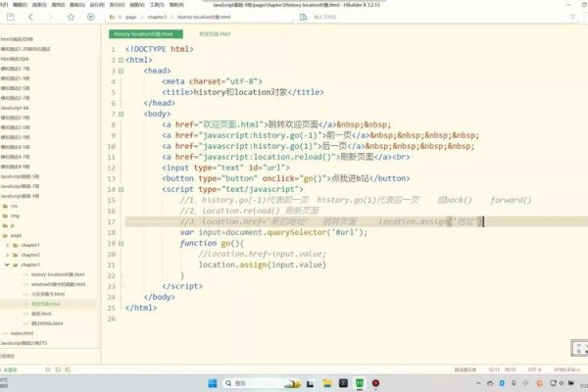Fold the body tag at line 6
Viewport: 588px width, 392px height.
[x=120, y=114]
